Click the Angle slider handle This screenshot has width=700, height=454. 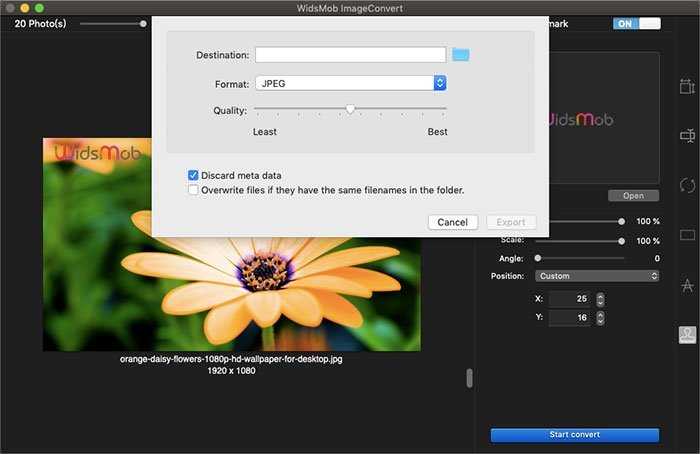pos(538,258)
